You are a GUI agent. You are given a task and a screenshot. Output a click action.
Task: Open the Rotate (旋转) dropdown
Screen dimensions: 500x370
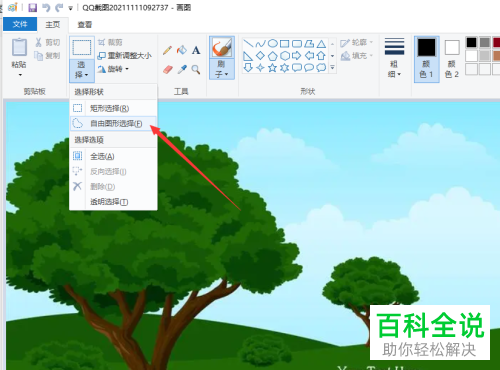coord(113,69)
